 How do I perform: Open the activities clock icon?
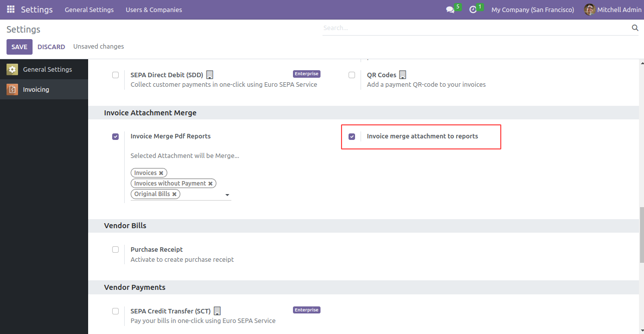(473, 10)
